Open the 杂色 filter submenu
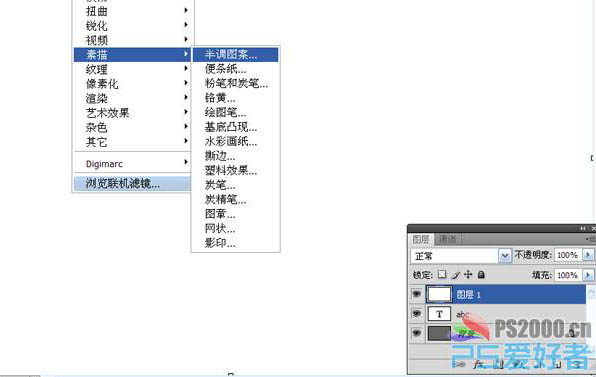 132,127
